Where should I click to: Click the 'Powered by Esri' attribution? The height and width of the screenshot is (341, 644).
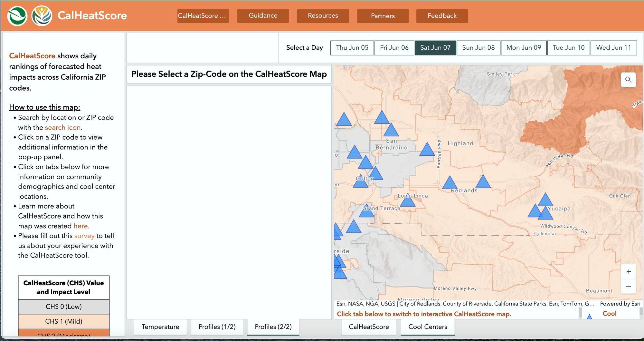[620, 304]
